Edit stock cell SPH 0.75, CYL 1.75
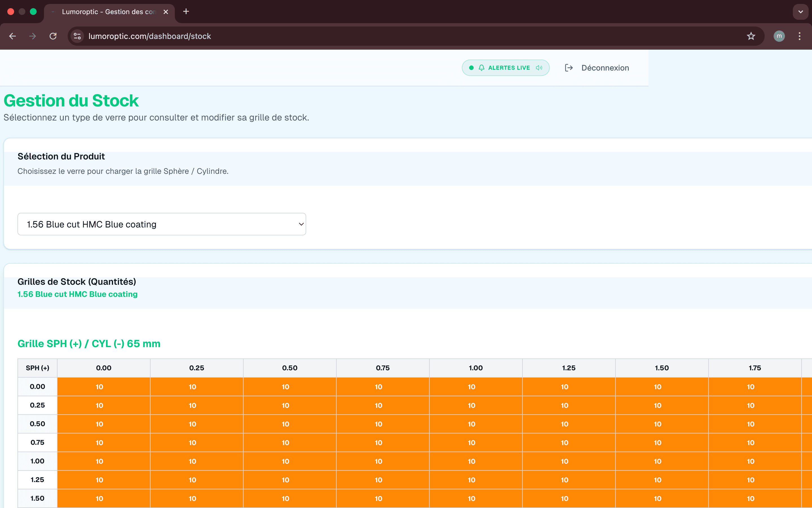Viewport: 812px width, 508px height. 755,443
